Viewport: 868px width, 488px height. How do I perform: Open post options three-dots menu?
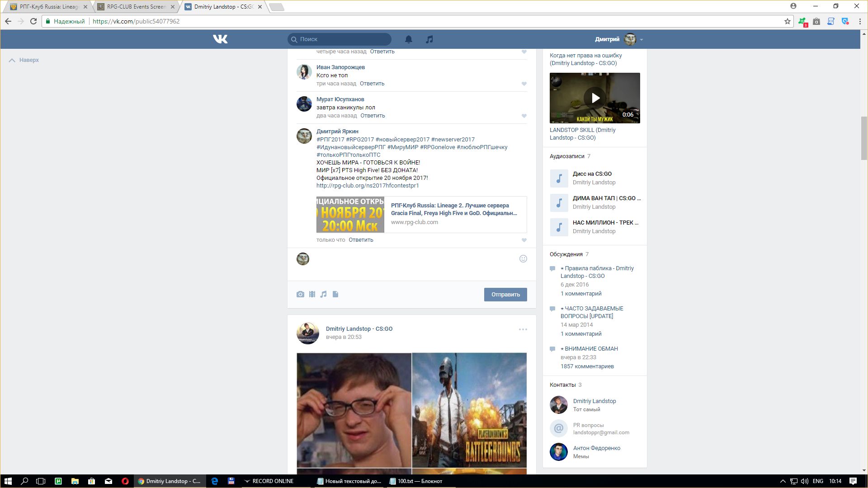[x=523, y=329]
